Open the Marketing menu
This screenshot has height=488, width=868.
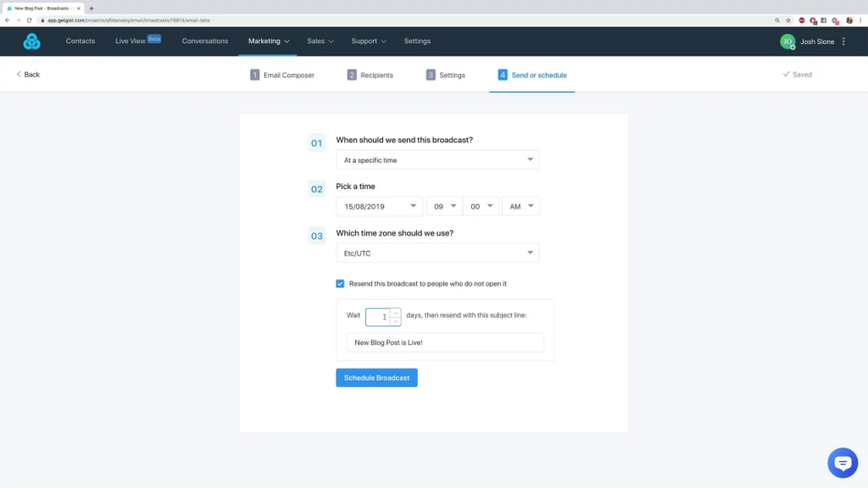pyautogui.click(x=269, y=41)
